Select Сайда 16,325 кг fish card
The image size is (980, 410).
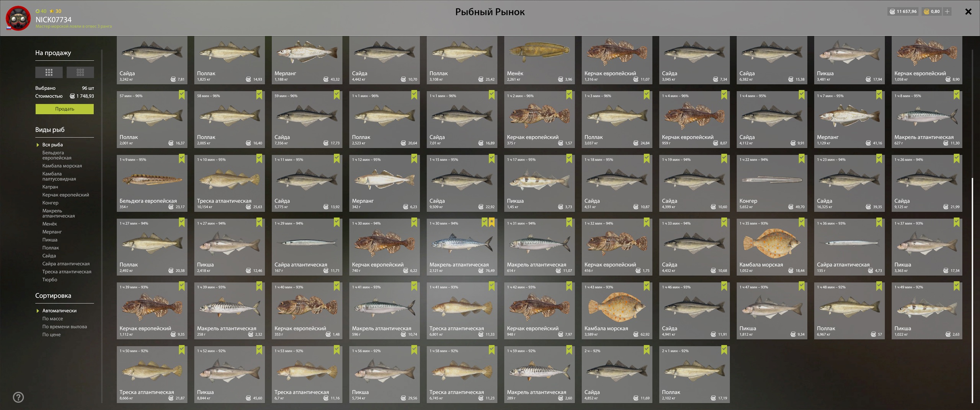pyautogui.click(x=849, y=183)
